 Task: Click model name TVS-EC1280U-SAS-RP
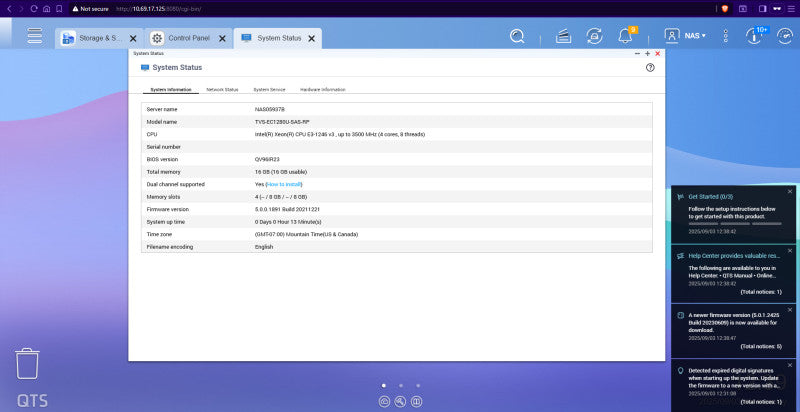(x=282, y=122)
